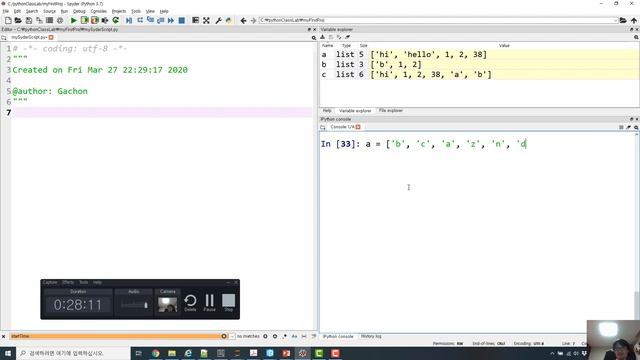Open the Edit menu
640x360 pixels.
coord(17,11)
